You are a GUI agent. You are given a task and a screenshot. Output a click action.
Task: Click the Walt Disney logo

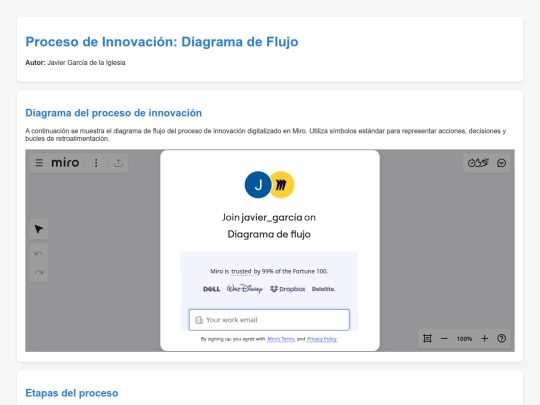(245, 289)
